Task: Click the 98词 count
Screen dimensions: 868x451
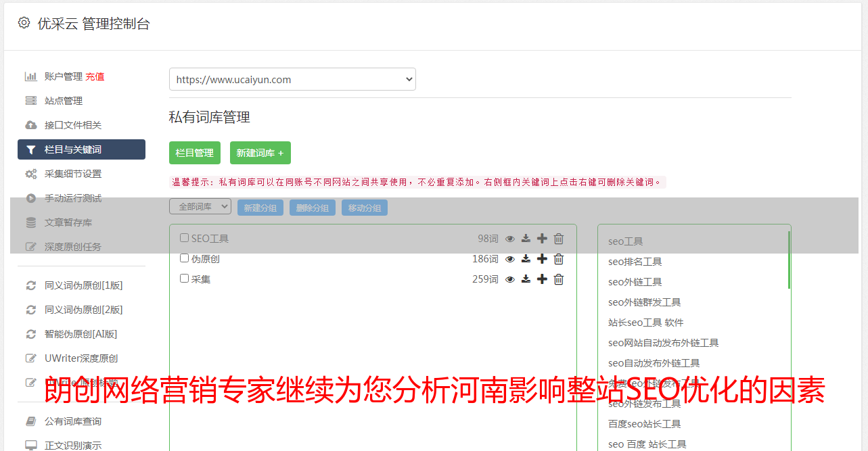Action: (x=488, y=239)
